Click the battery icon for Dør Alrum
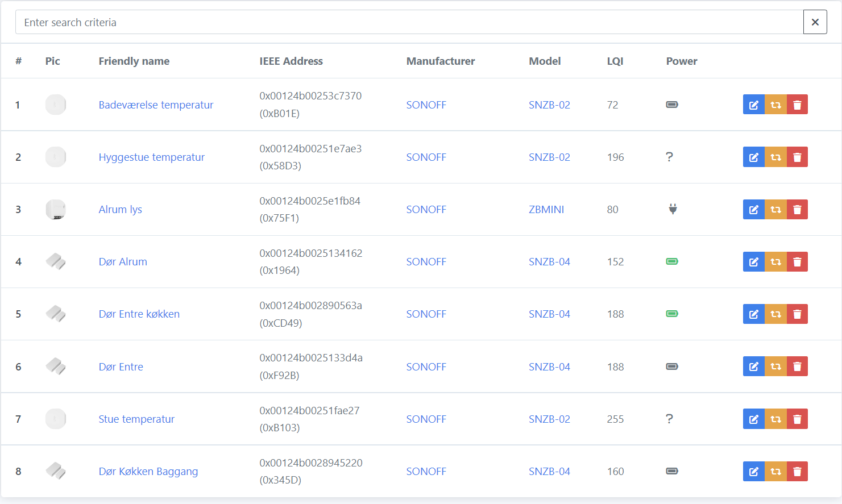This screenshot has width=842, height=504. pos(671,261)
